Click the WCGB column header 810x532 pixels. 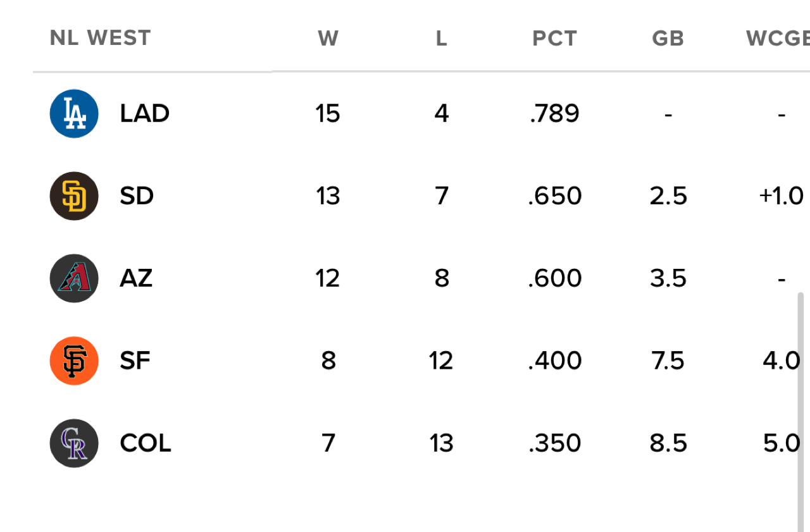click(778, 39)
